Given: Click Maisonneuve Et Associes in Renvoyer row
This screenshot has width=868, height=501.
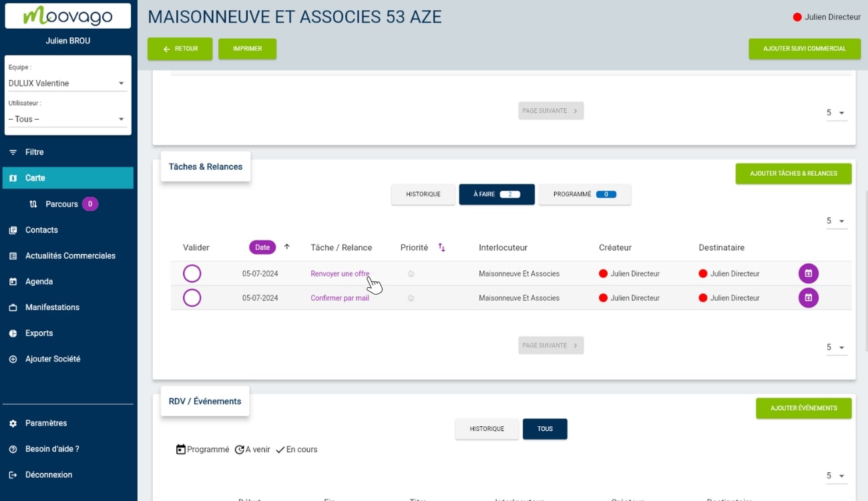Looking at the screenshot, I should coord(519,274).
